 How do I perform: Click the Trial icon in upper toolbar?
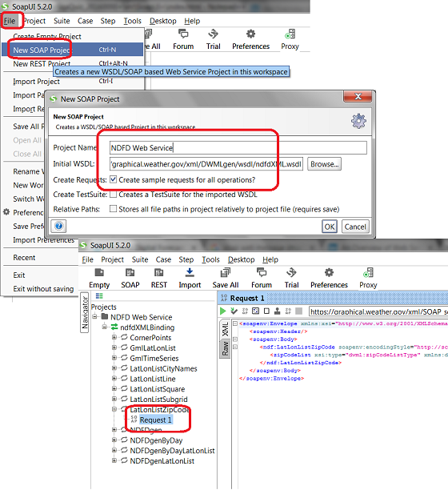[214, 33]
